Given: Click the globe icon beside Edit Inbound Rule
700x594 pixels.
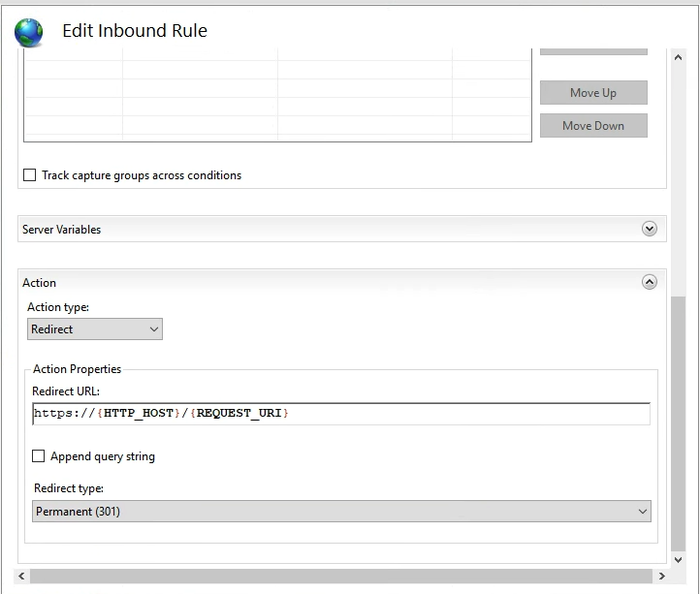Looking at the screenshot, I should pos(28,32).
